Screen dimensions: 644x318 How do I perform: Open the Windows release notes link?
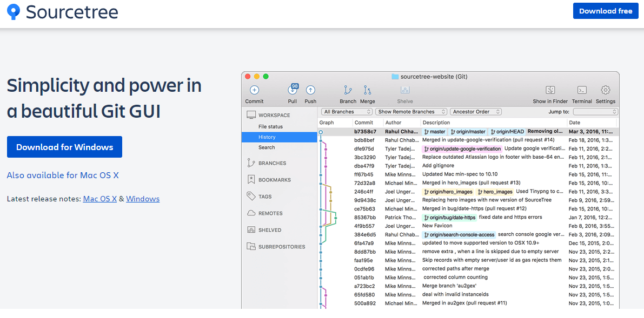tap(143, 199)
